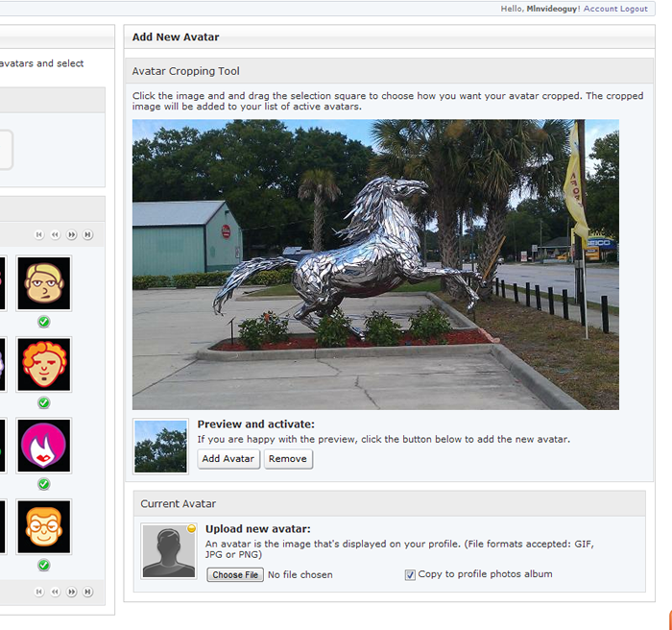Open the Account link in header

point(600,9)
